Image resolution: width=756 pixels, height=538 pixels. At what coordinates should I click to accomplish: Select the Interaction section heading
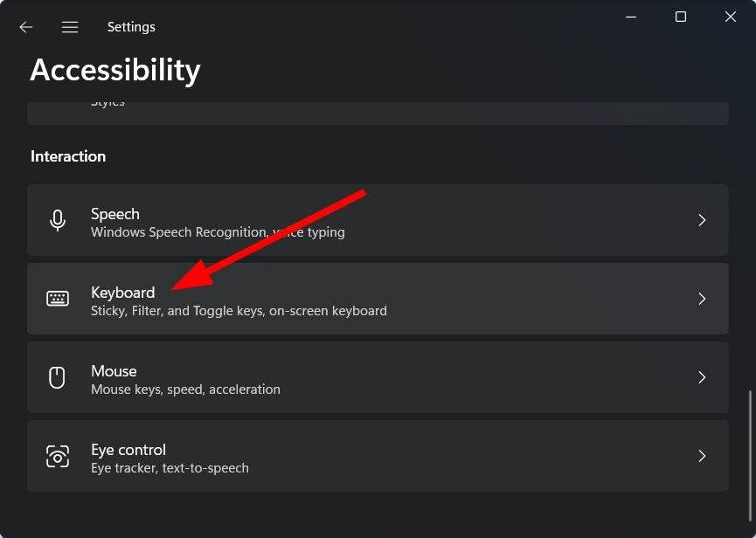tap(68, 156)
